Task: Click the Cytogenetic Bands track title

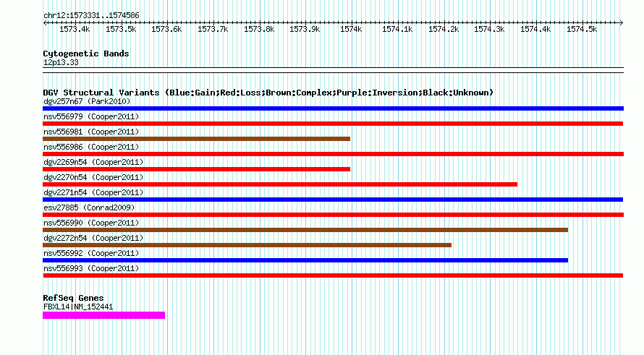Action: point(86,54)
